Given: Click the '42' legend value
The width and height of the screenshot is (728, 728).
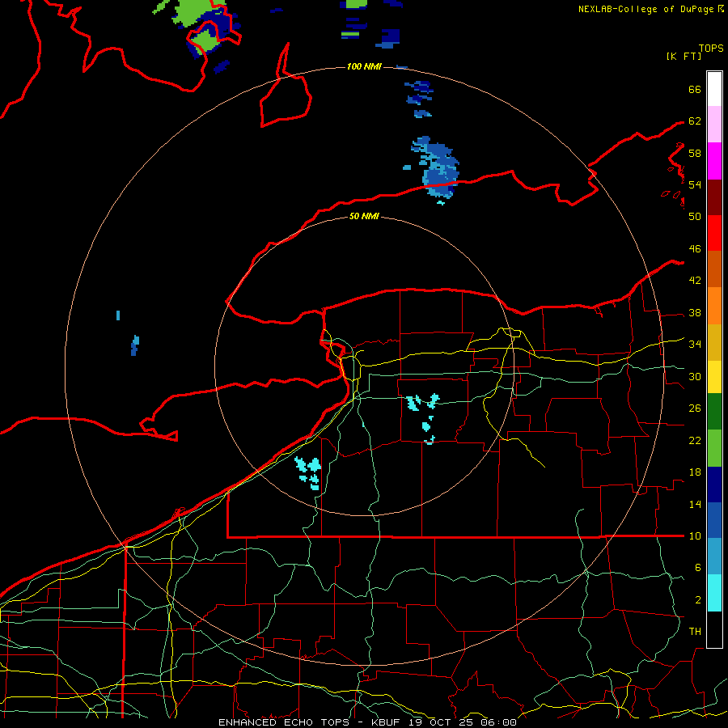Looking at the screenshot, I should tap(695, 280).
